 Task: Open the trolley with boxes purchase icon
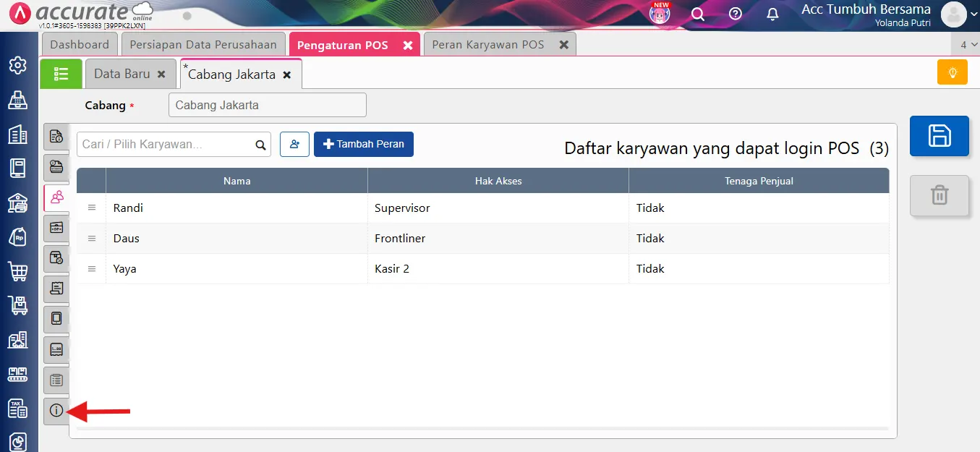[17, 305]
